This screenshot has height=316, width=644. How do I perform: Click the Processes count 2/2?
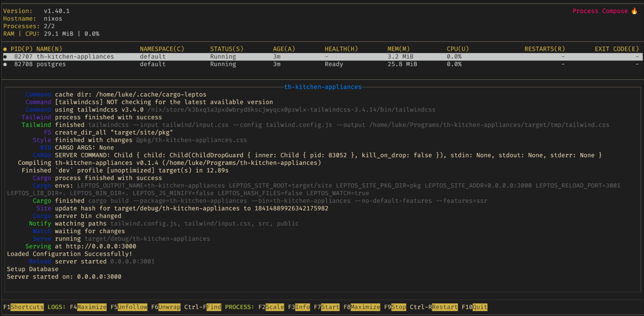[x=49, y=26]
